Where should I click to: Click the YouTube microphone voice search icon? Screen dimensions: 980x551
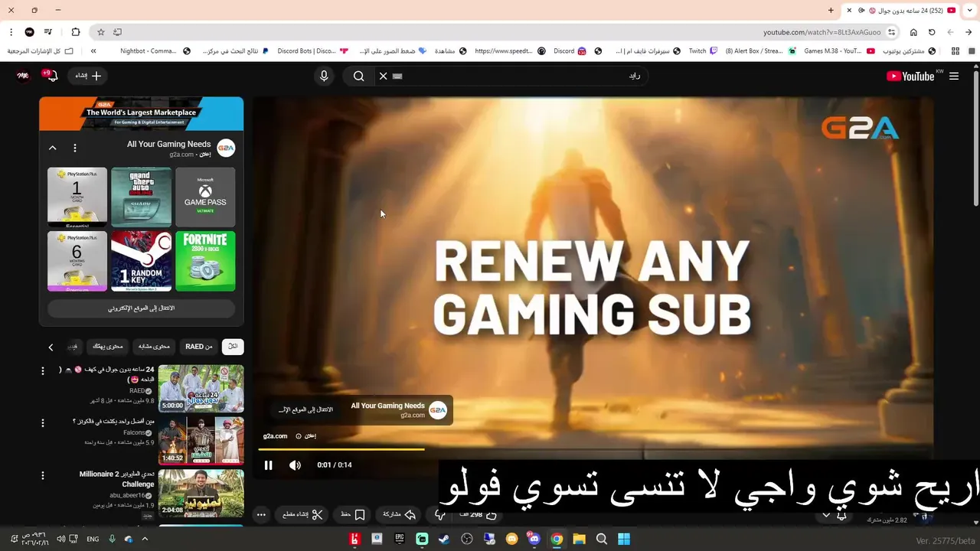click(x=324, y=76)
